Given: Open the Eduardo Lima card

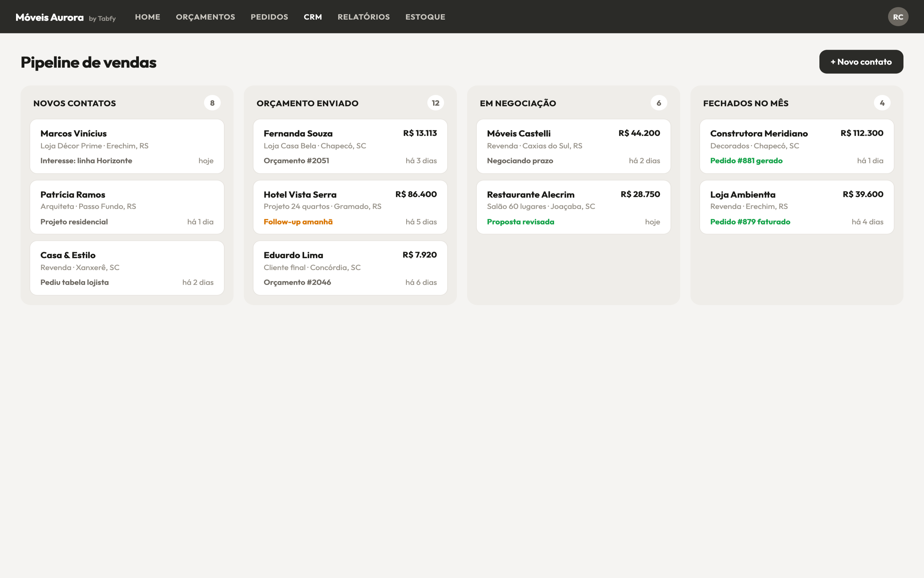Looking at the screenshot, I should (350, 268).
